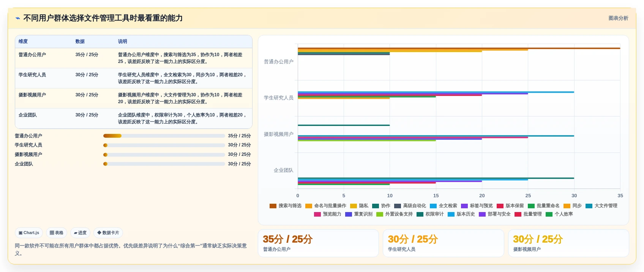Image resolution: width=644 pixels, height=272 pixels.
Task: Open the 学生研究人员 data card
Action: pos(443,243)
